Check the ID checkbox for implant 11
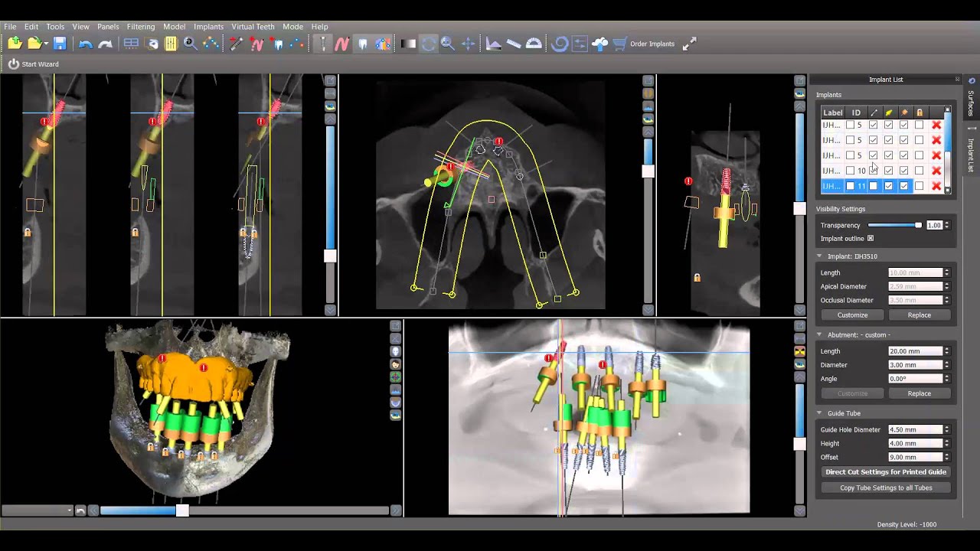The image size is (980, 551). tap(850, 186)
